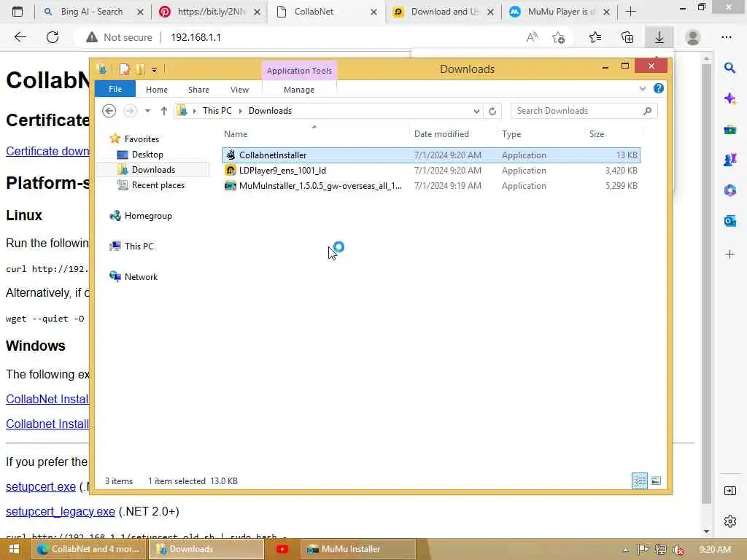Open Edge Read aloud icon
This screenshot has width=747, height=560.
[x=532, y=37]
